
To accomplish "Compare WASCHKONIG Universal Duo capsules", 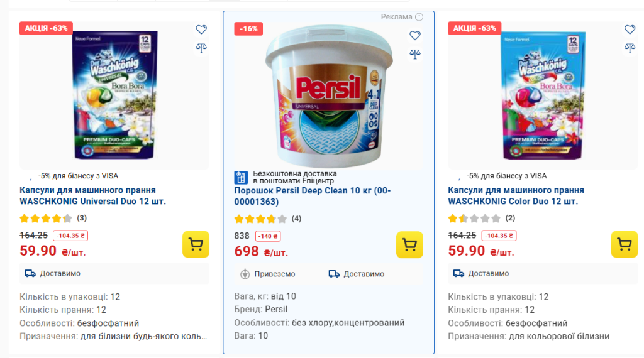I will 201,48.
